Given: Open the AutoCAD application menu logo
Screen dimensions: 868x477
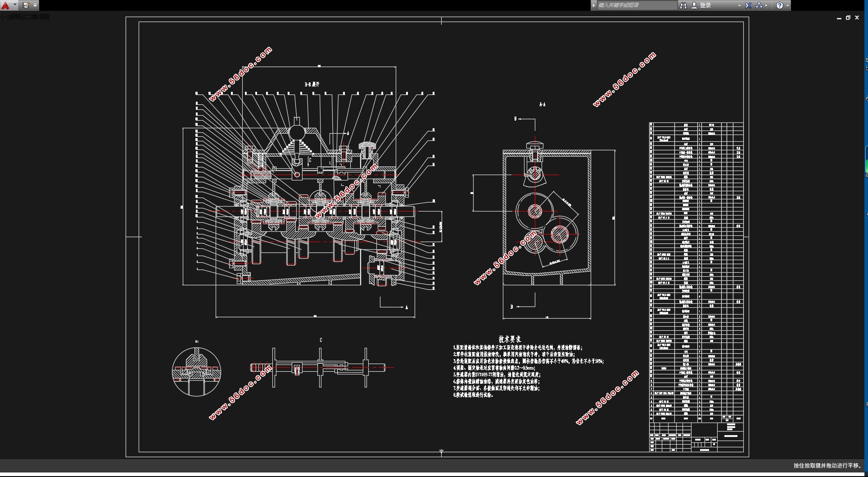Looking at the screenshot, I should coord(6,5).
